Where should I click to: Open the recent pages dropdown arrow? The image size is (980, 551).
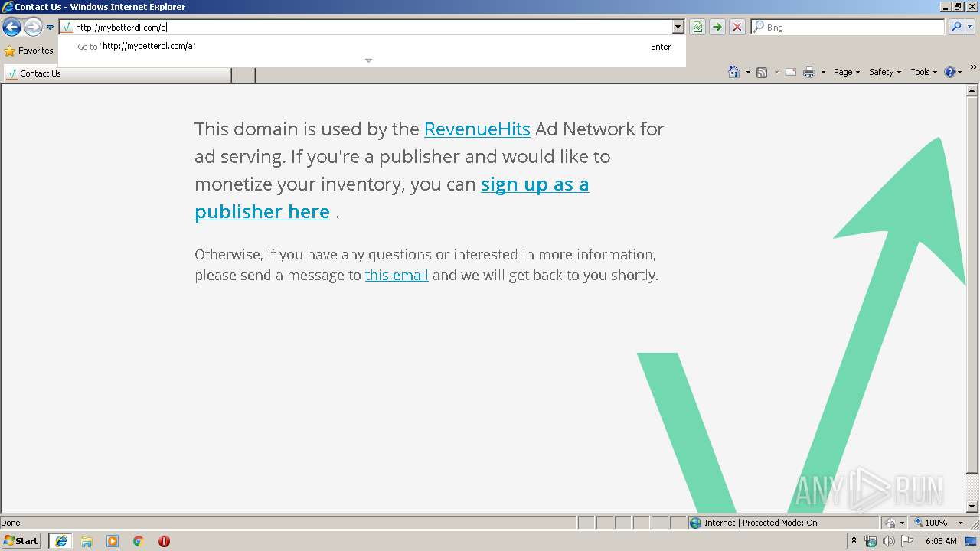pyautogui.click(x=51, y=28)
